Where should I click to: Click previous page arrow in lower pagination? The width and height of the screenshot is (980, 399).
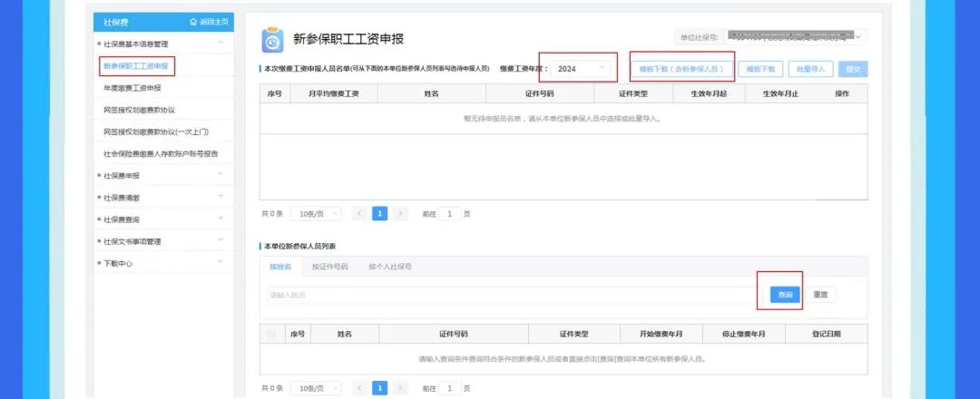point(359,388)
